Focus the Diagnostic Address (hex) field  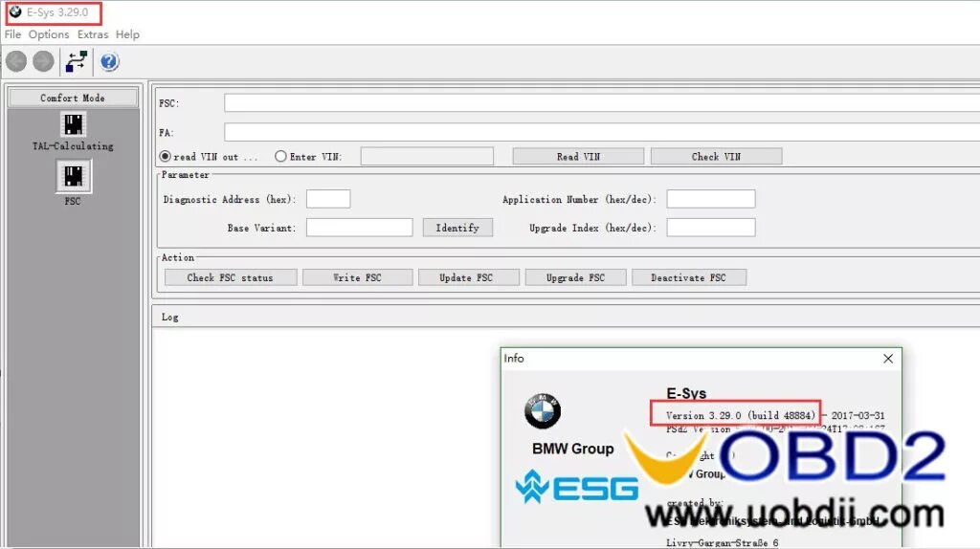pos(328,199)
